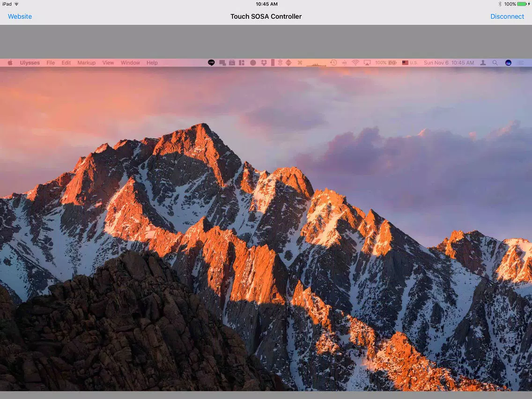532x399 pixels.
Task: Click the gray circle menu bar icon
Action: 253,63
